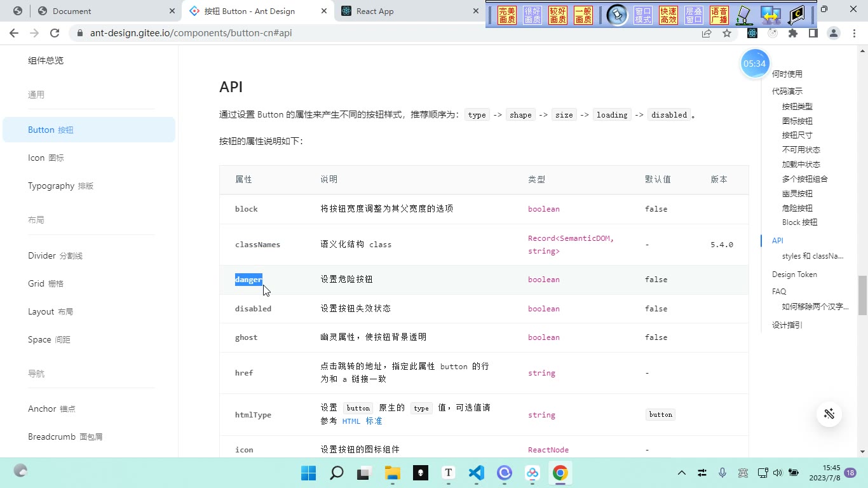Image resolution: width=868 pixels, height=488 pixels.
Task: Click the floating magic-wand theme button
Action: 829,414
